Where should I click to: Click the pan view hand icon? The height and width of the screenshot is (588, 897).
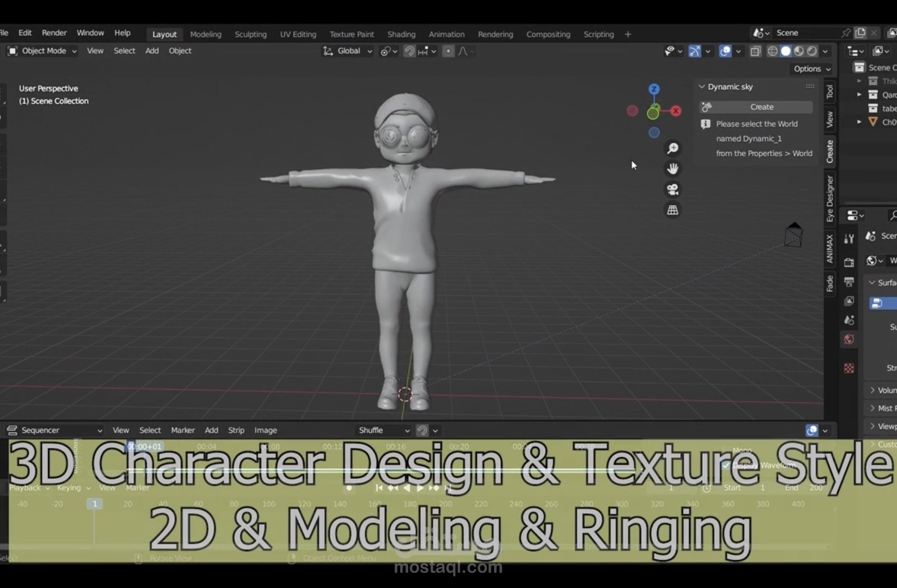[672, 169]
